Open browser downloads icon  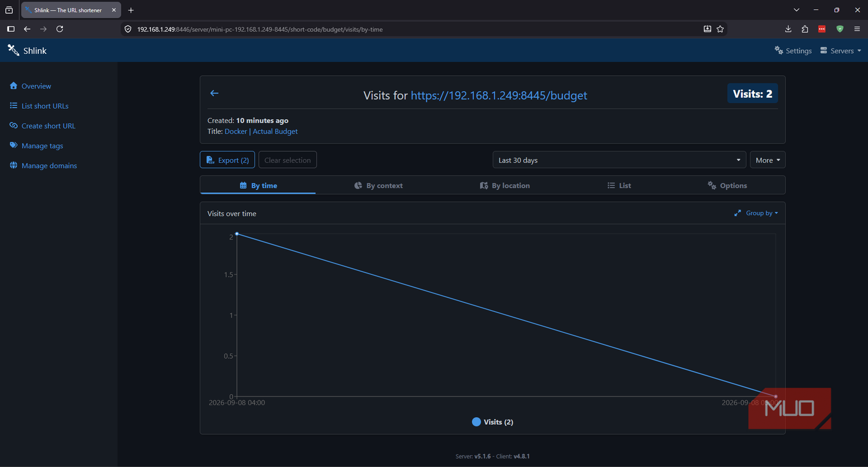tap(788, 29)
